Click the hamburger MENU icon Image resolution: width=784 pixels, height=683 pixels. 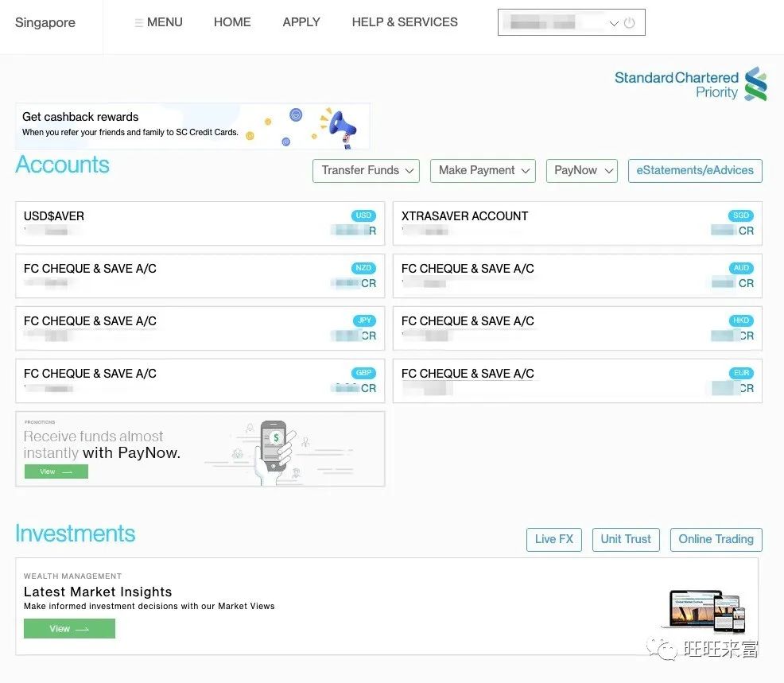click(138, 22)
